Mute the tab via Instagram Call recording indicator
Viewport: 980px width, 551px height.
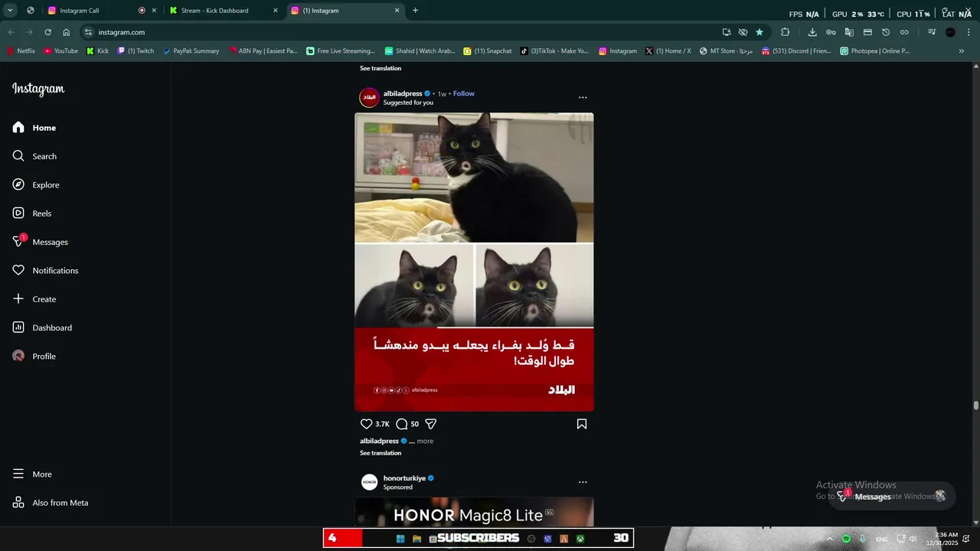click(142, 11)
